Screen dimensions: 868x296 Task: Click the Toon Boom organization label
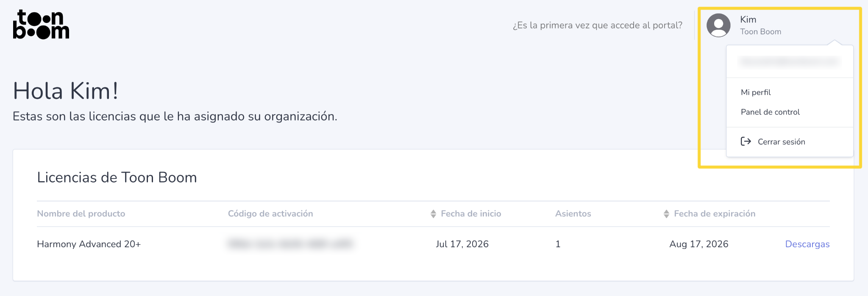tap(760, 32)
